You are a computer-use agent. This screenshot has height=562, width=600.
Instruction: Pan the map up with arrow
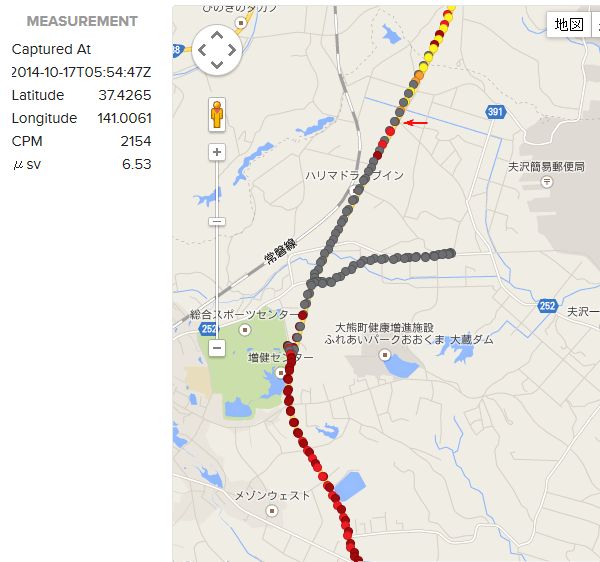[x=217, y=36]
